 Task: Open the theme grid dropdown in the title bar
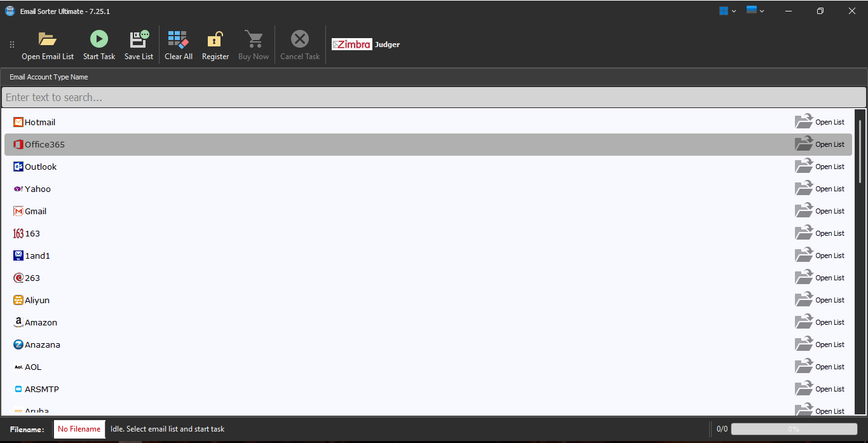(726, 10)
